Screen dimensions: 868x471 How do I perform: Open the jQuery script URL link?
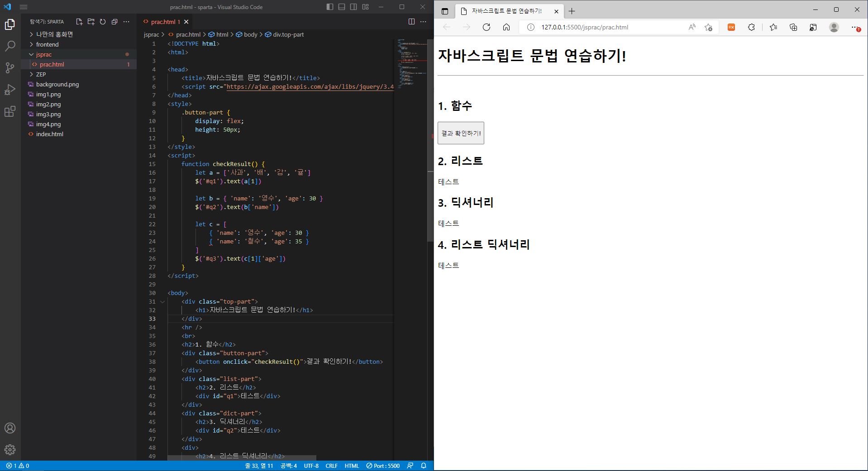[x=310, y=86]
